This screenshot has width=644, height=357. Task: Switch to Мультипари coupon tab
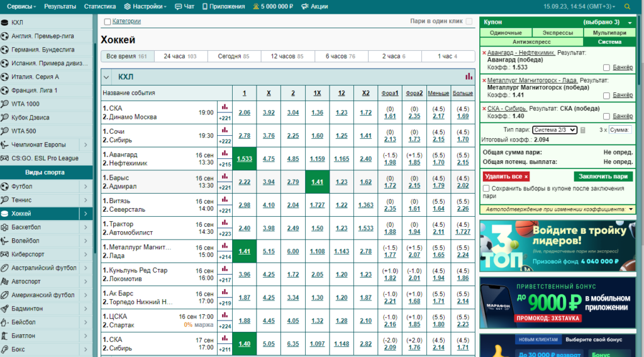(609, 33)
